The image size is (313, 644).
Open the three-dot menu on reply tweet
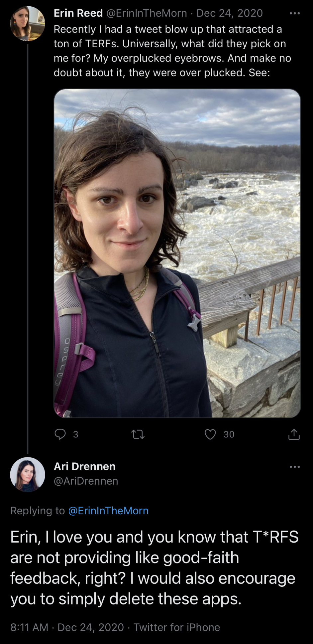click(295, 467)
